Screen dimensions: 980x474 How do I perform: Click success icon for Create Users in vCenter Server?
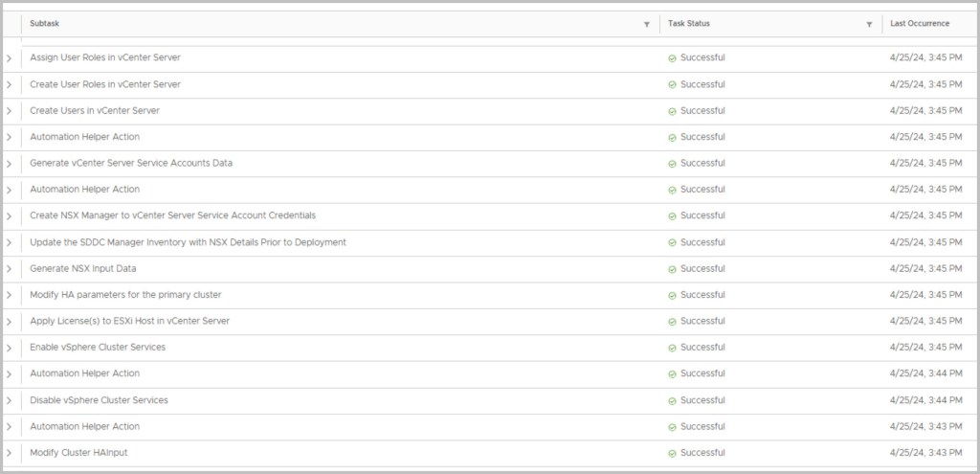pos(672,111)
